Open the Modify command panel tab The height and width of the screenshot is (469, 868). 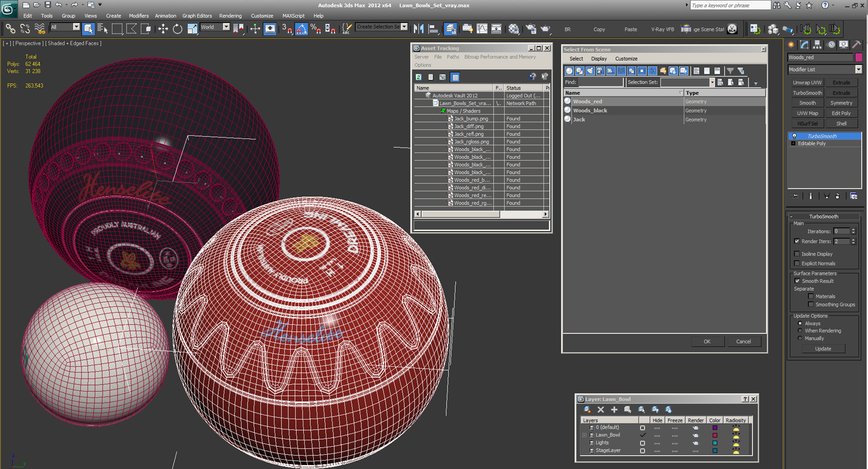[805, 45]
